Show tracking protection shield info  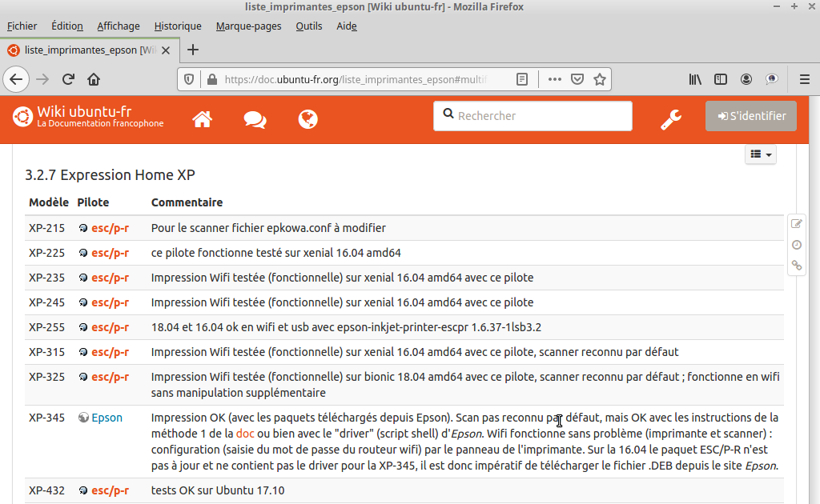coord(189,79)
